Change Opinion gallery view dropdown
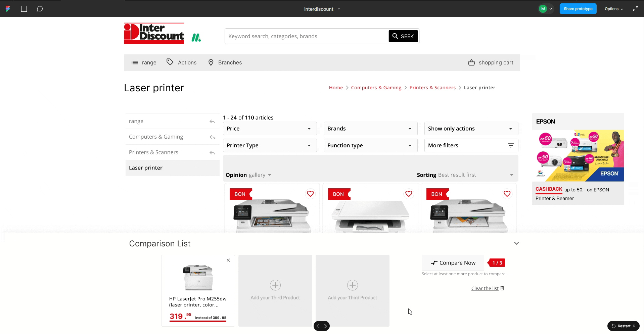 (x=248, y=175)
